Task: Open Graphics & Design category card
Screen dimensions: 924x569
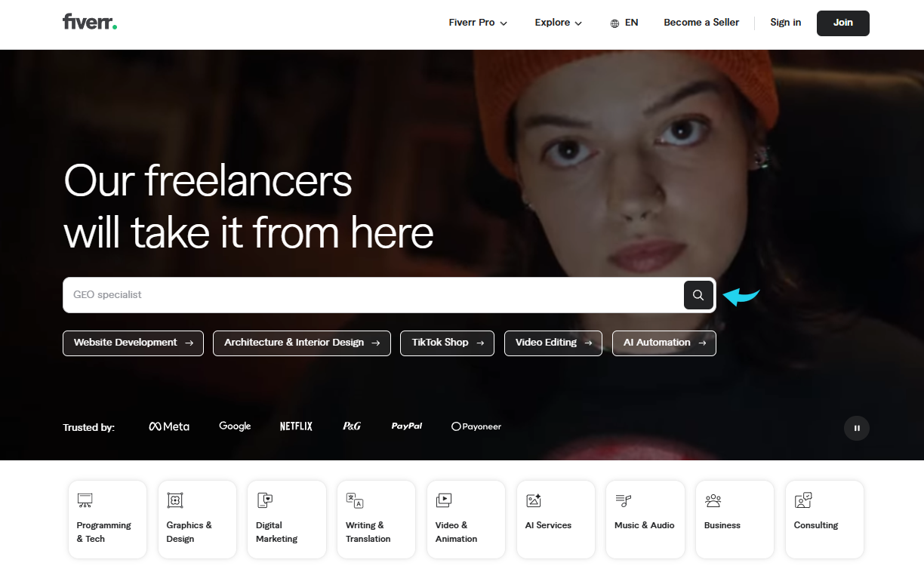Action: tap(197, 519)
